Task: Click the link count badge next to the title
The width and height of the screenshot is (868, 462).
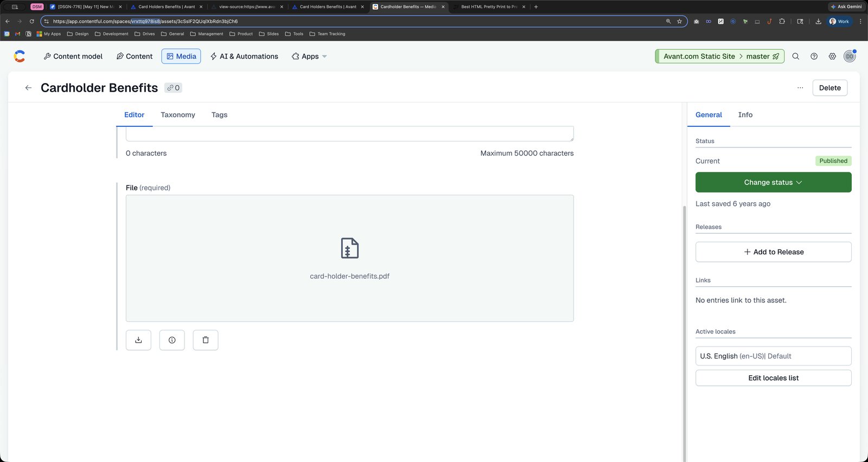Action: (x=173, y=88)
